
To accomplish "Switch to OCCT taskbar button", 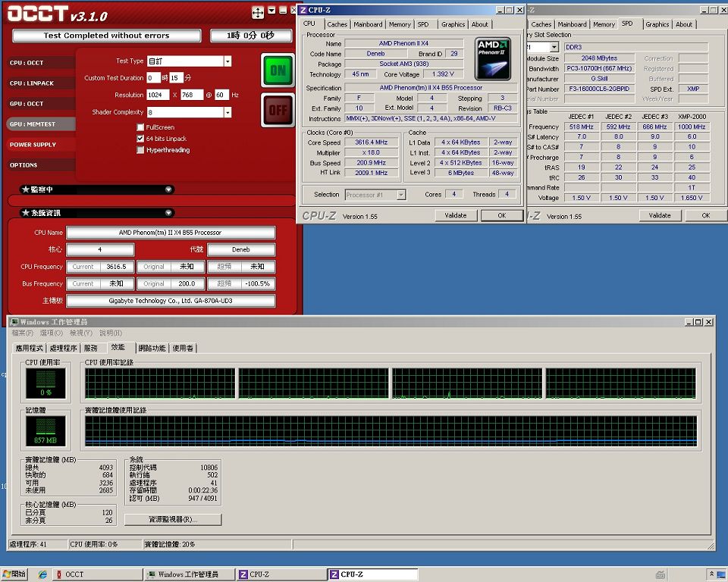I will (97, 574).
